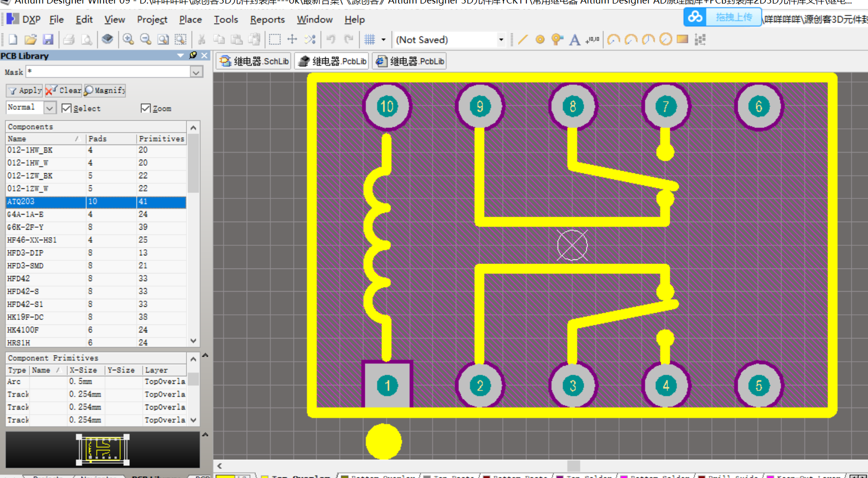868x478 pixels.
Task: Click the 3D library book icon
Action: coord(107,39)
